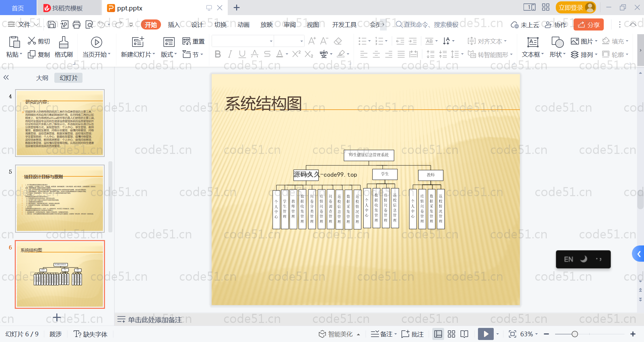Open the 动画 ribbon tab
This screenshot has width=644, height=342.
coord(244,24)
